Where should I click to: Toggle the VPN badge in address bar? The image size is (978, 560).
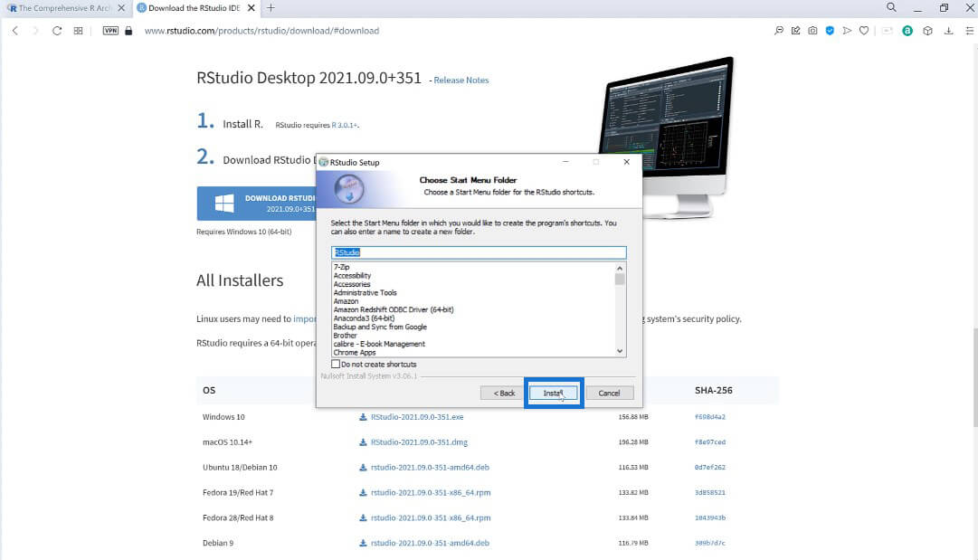pos(110,31)
